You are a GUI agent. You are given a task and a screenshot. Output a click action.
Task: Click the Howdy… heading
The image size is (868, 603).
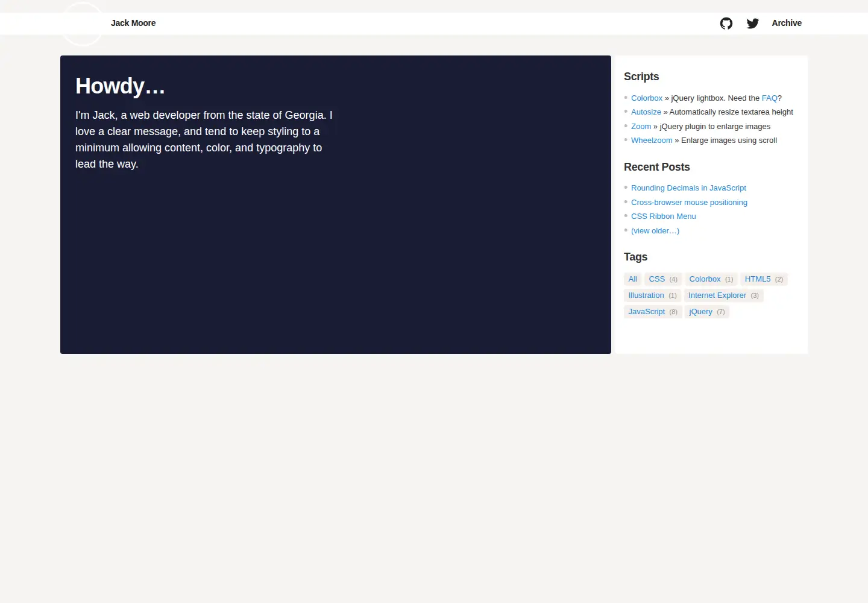pyautogui.click(x=120, y=86)
